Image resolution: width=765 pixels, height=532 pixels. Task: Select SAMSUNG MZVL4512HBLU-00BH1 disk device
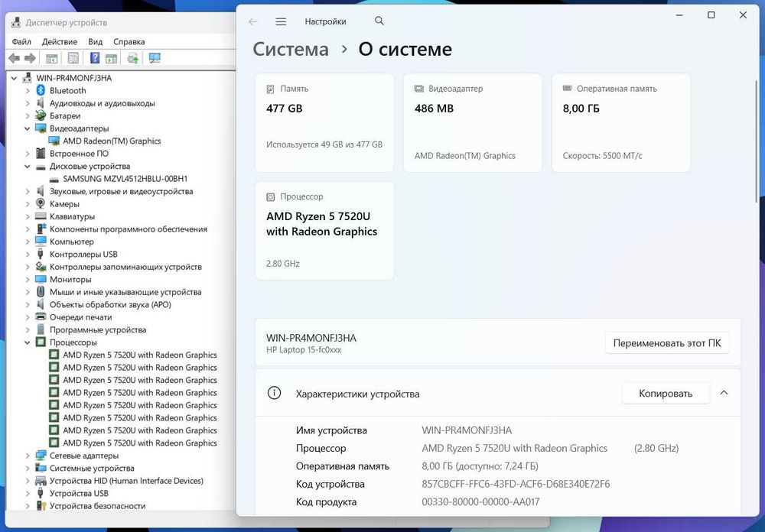coord(125,178)
